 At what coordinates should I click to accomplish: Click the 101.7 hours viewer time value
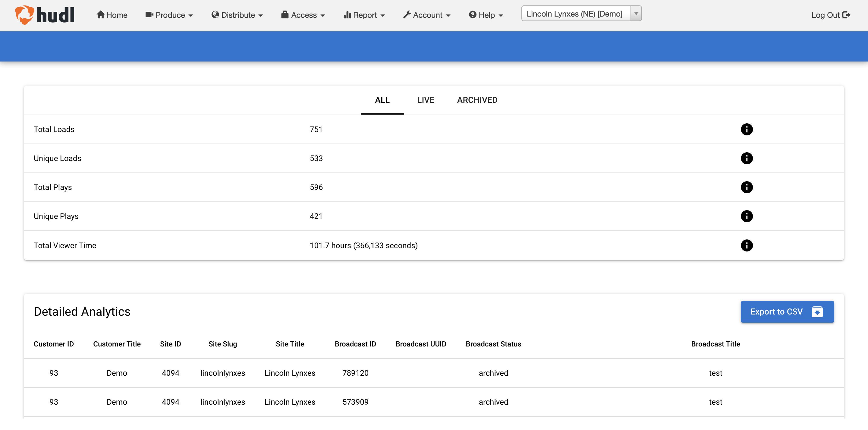[363, 245]
